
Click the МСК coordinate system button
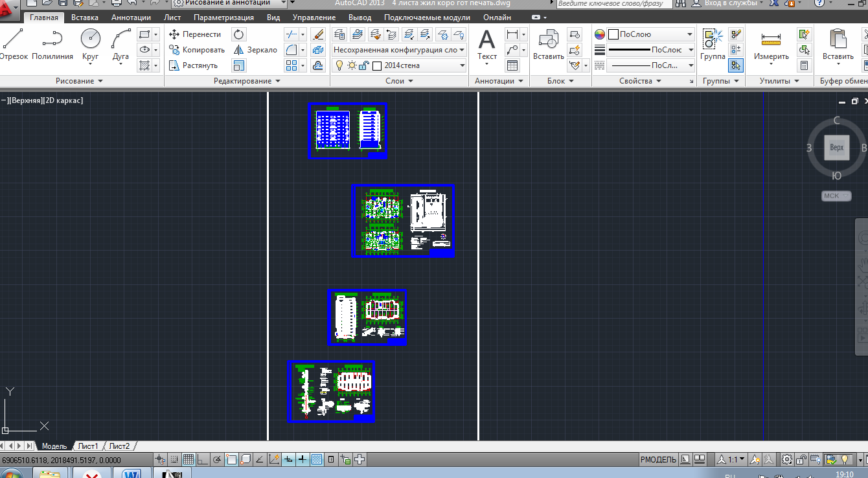coord(836,196)
